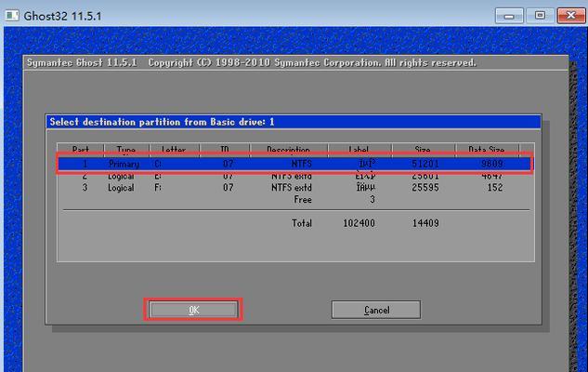Click the 51201 size value

coord(425,164)
